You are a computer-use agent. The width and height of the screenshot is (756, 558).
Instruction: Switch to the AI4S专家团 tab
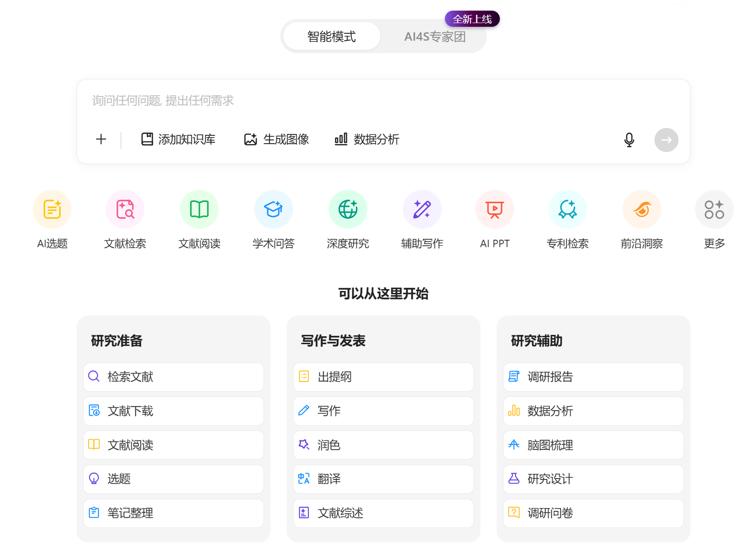[x=435, y=36]
